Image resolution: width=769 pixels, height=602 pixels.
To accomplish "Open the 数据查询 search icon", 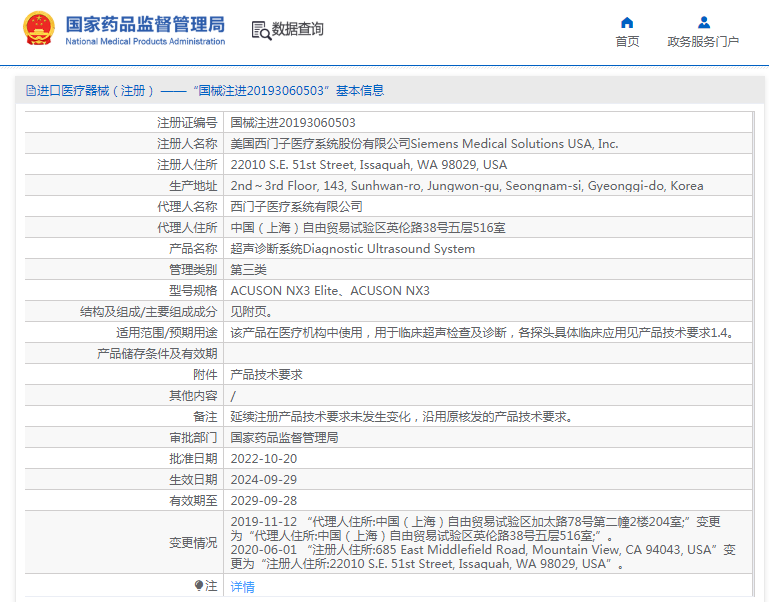I will click(x=261, y=30).
